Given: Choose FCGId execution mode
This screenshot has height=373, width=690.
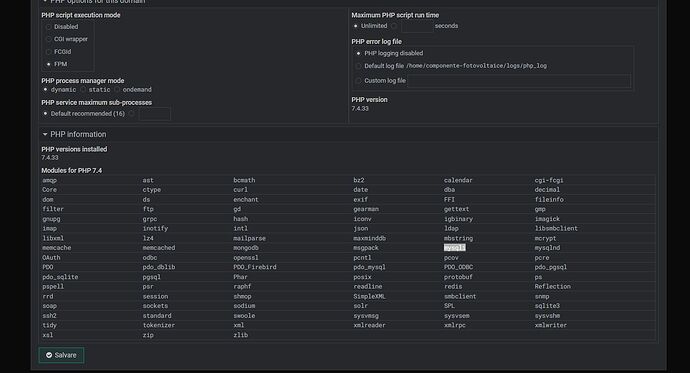Looking at the screenshot, I should (48, 51).
